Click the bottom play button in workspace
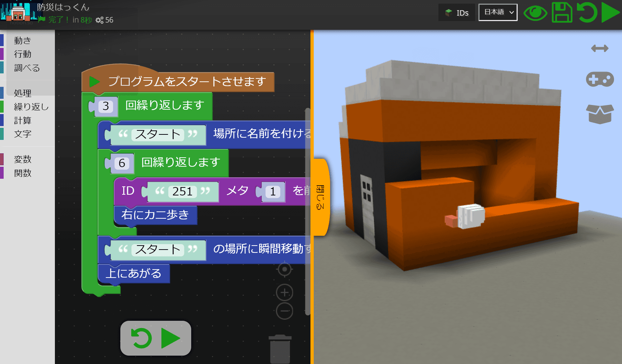 click(x=170, y=338)
